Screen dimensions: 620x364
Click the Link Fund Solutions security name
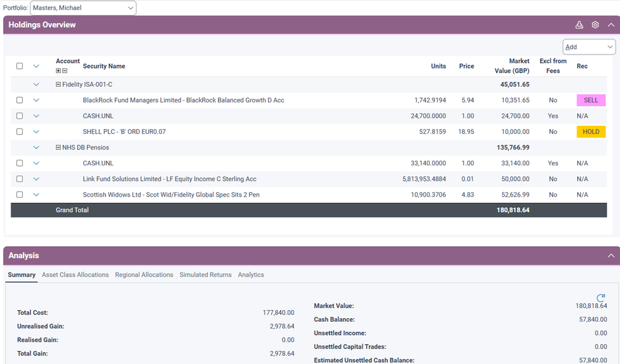[x=169, y=179]
